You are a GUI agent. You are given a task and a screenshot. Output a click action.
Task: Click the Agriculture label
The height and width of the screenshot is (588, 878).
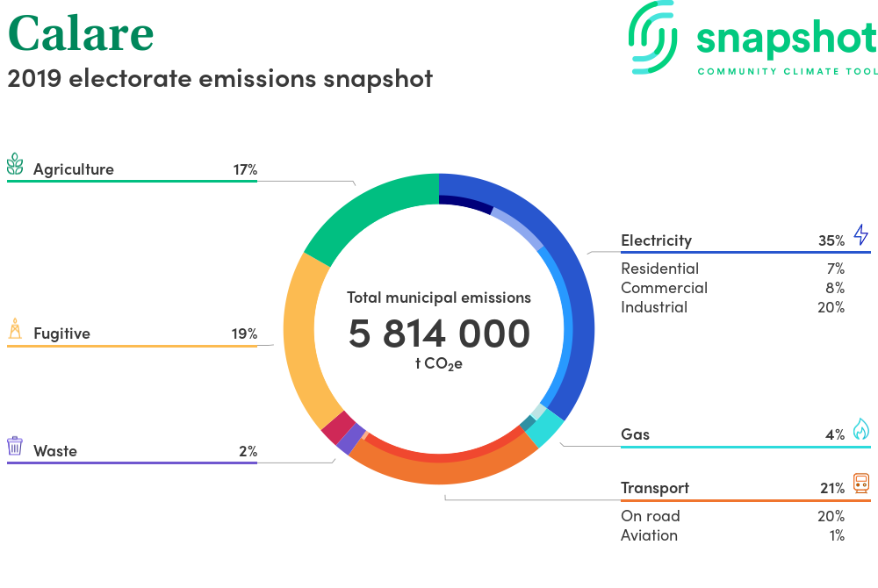click(74, 169)
